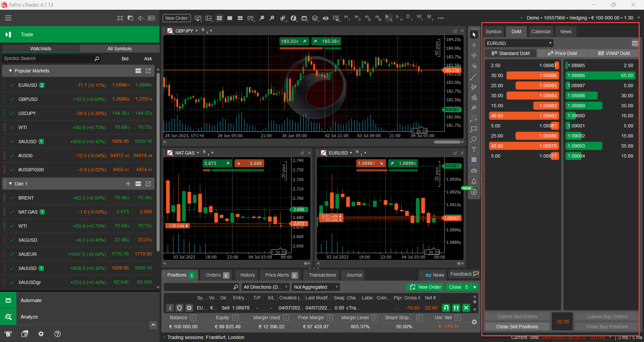Take chart snapshot with camera icon
This screenshot has height=342, width=644.
(474, 171)
